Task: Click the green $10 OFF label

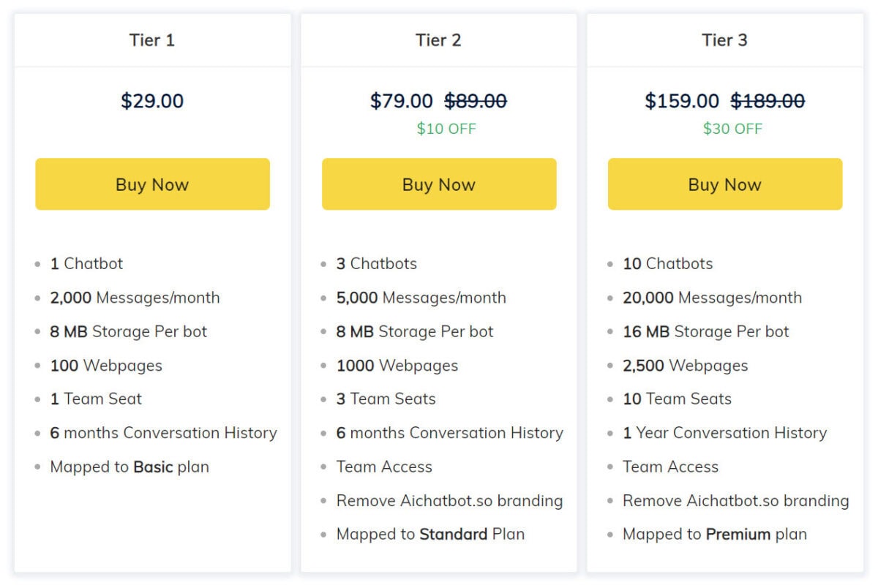Action: pyautogui.click(x=446, y=129)
